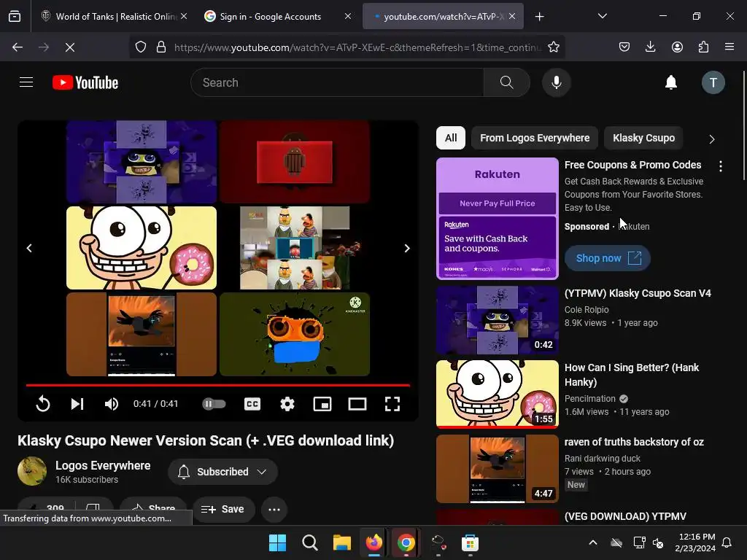This screenshot has width=747, height=560.
Task: Open Rakuten ad options menu
Action: [x=720, y=166]
